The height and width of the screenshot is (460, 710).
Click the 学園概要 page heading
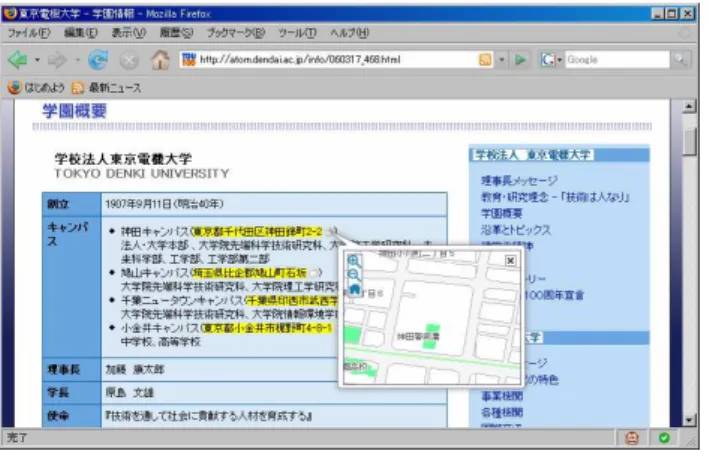click(74, 111)
